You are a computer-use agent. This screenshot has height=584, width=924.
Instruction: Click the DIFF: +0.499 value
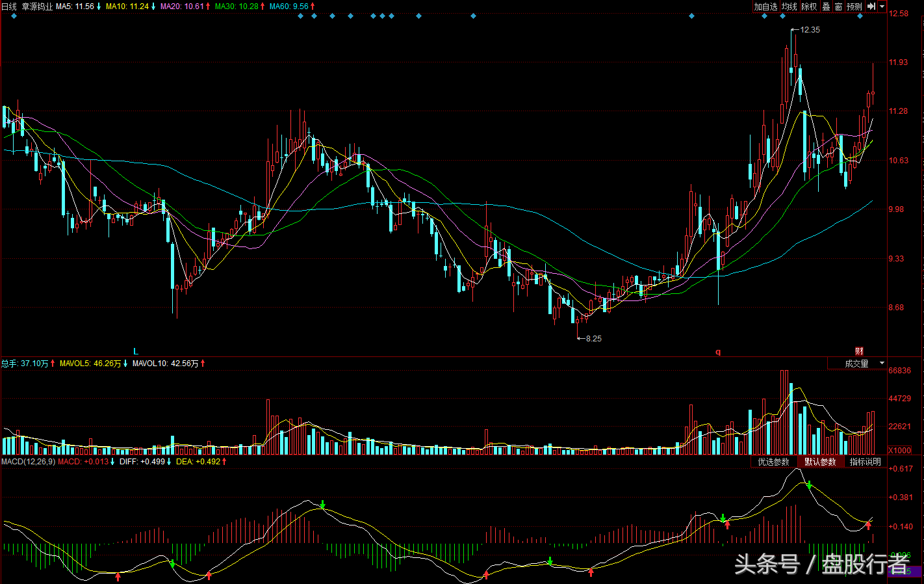(142, 462)
